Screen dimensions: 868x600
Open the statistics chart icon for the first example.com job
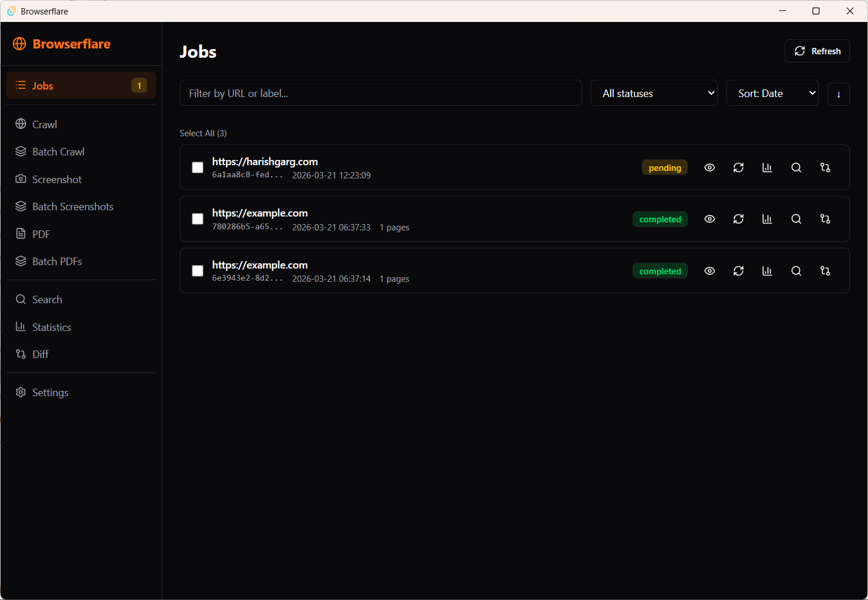pos(767,219)
